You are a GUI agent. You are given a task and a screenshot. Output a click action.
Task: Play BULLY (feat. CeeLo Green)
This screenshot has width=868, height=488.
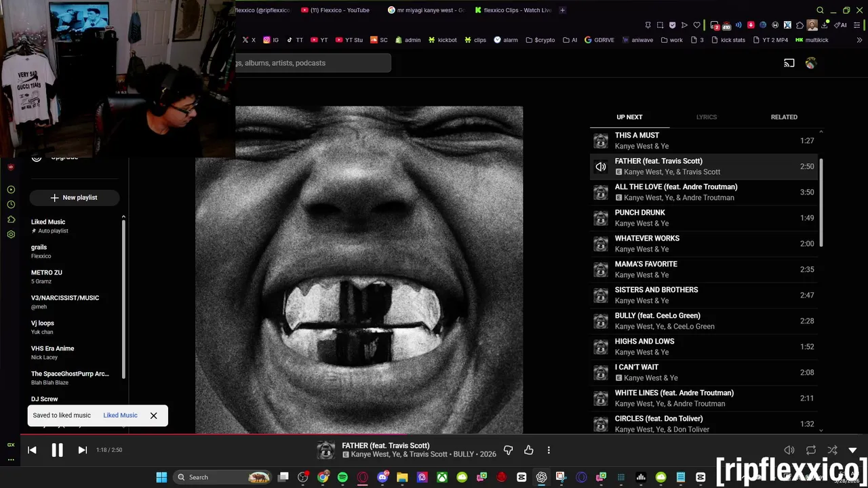(x=704, y=321)
